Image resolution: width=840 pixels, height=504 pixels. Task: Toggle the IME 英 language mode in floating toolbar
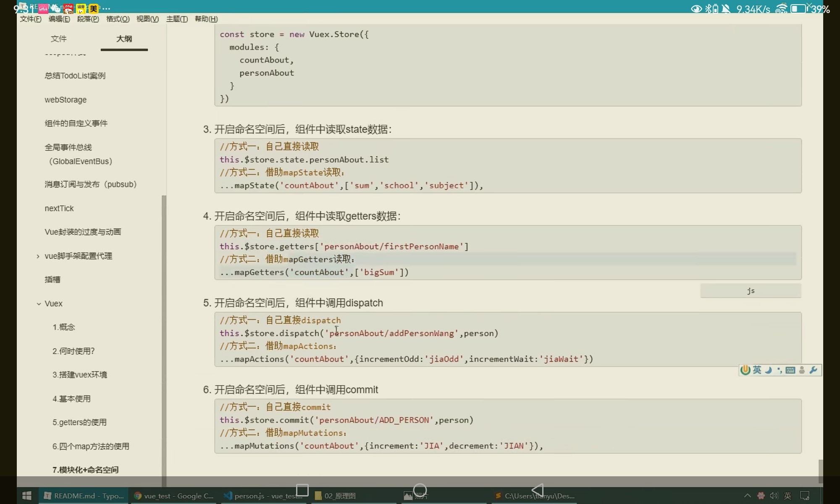[757, 370]
